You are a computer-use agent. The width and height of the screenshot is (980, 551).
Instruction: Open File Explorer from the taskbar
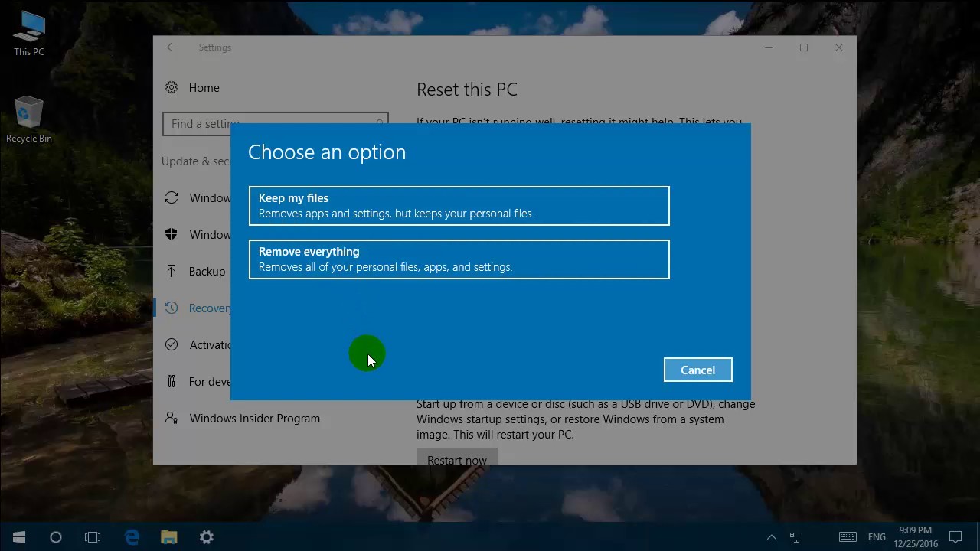pyautogui.click(x=169, y=537)
